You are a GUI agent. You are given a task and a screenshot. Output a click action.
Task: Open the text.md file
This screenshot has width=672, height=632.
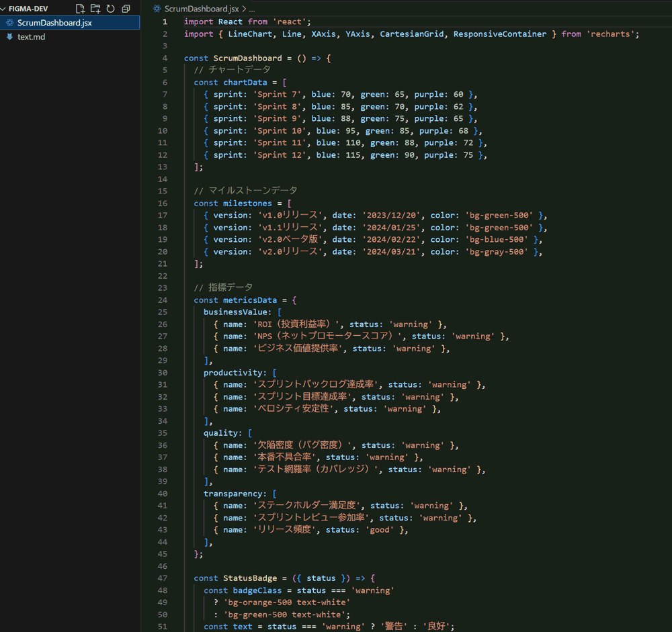click(x=31, y=37)
